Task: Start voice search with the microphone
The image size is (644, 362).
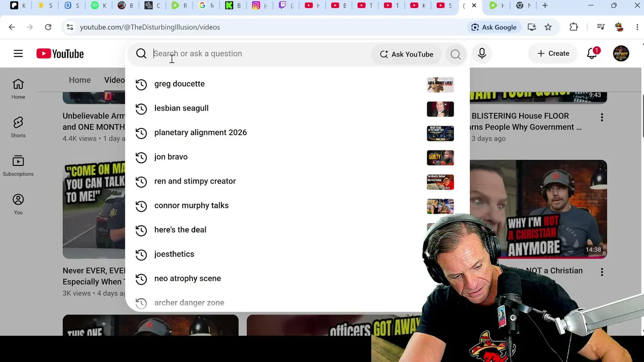Action: [x=482, y=54]
